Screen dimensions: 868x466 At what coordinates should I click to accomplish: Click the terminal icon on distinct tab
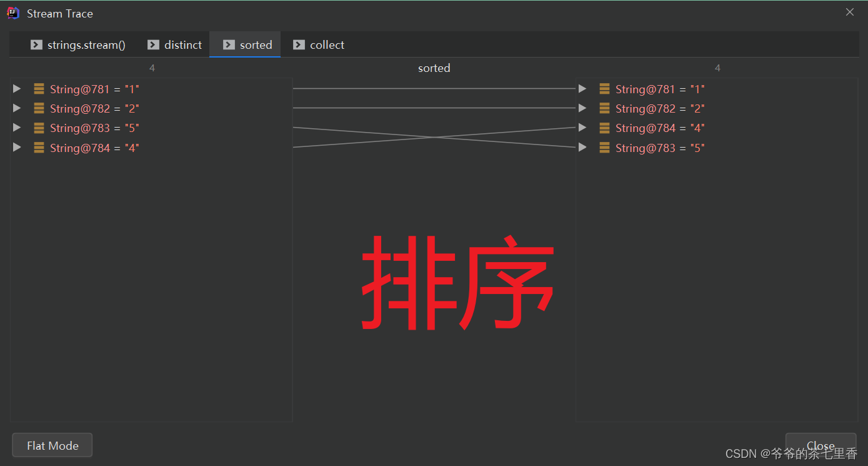point(153,45)
